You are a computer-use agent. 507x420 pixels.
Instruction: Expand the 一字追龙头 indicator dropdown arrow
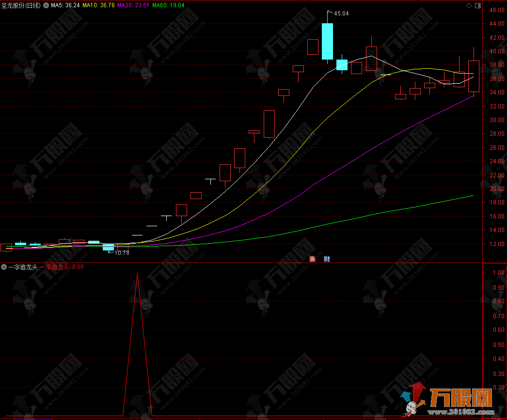(4, 266)
